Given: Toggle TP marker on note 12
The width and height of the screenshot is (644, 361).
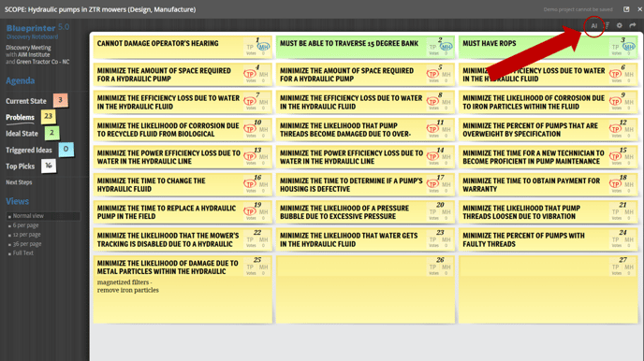Looking at the screenshot, I should 615,129.
